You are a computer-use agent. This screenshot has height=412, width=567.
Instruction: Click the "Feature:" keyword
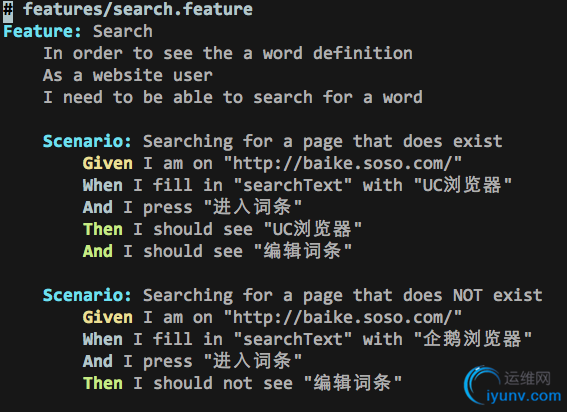coord(42,31)
